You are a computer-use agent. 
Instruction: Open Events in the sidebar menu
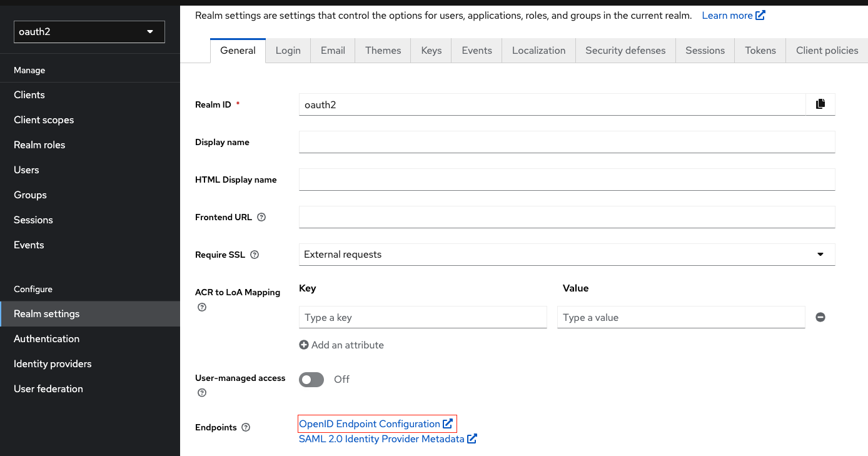(x=90, y=245)
